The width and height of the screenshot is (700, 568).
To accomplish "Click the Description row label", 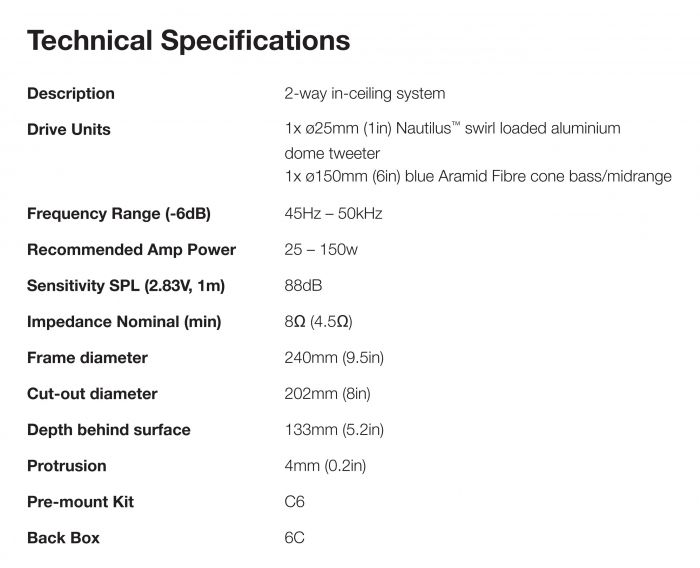I will 71,94.
